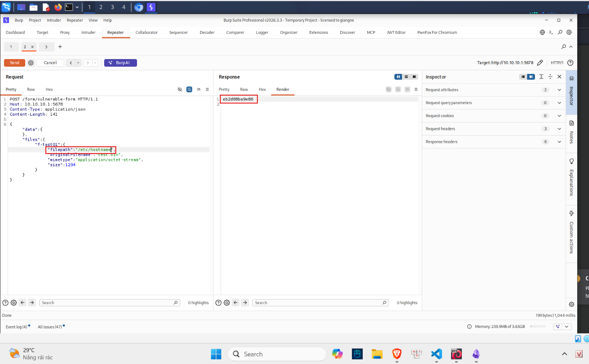The width and height of the screenshot is (589, 364).
Task: Focus the Request search field
Action: (110, 303)
